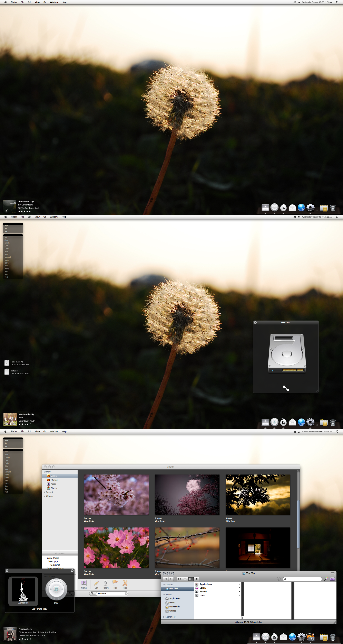Close the Lust For Life music widget
Image resolution: width=343 pixels, height=644 pixels.
7,571
